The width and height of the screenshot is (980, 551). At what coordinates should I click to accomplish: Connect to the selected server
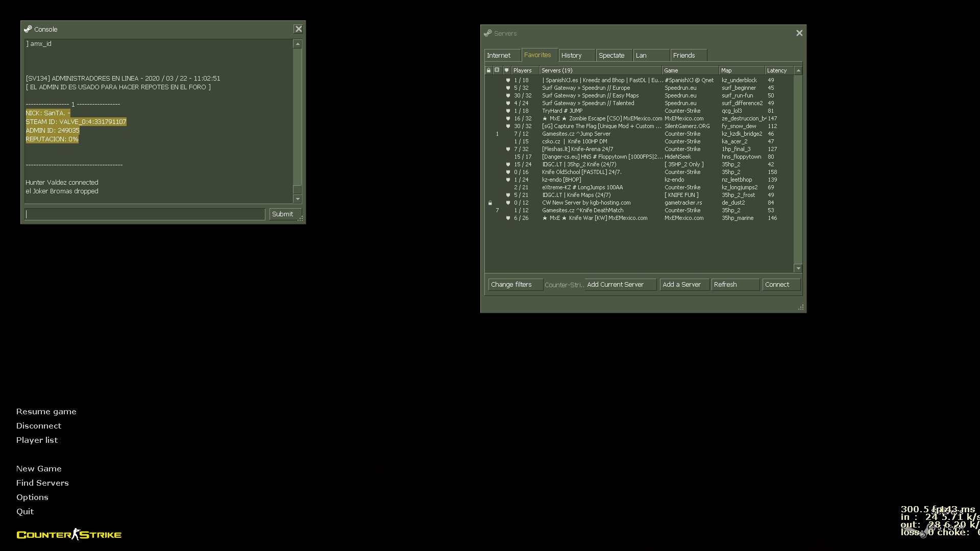pyautogui.click(x=781, y=285)
